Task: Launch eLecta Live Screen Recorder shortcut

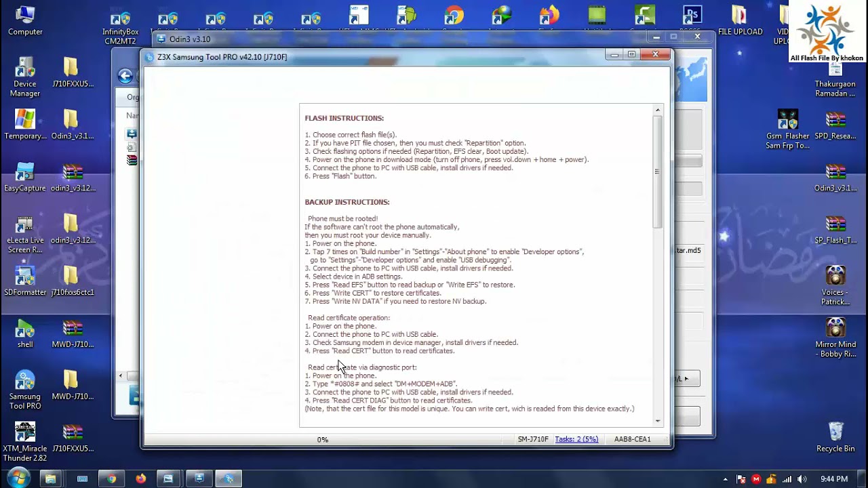Action: point(25,234)
